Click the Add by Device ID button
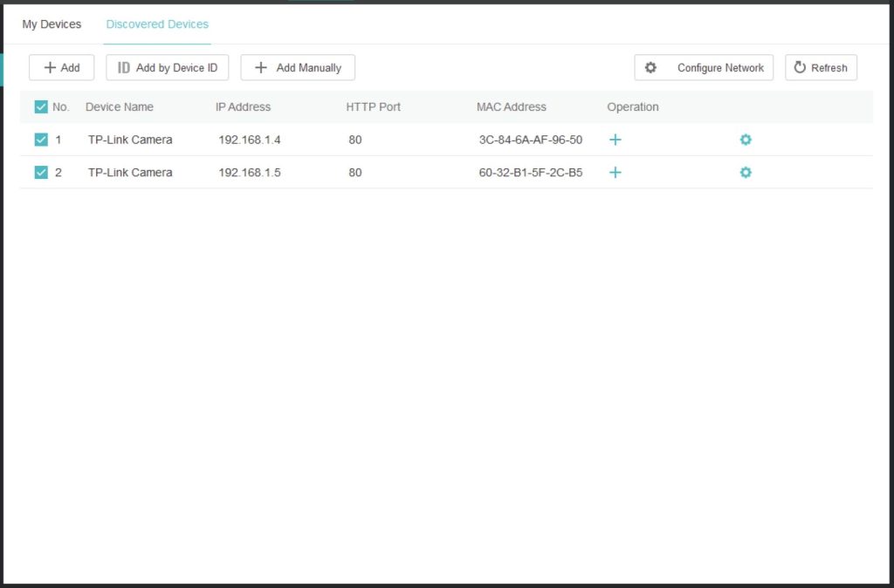 click(167, 67)
